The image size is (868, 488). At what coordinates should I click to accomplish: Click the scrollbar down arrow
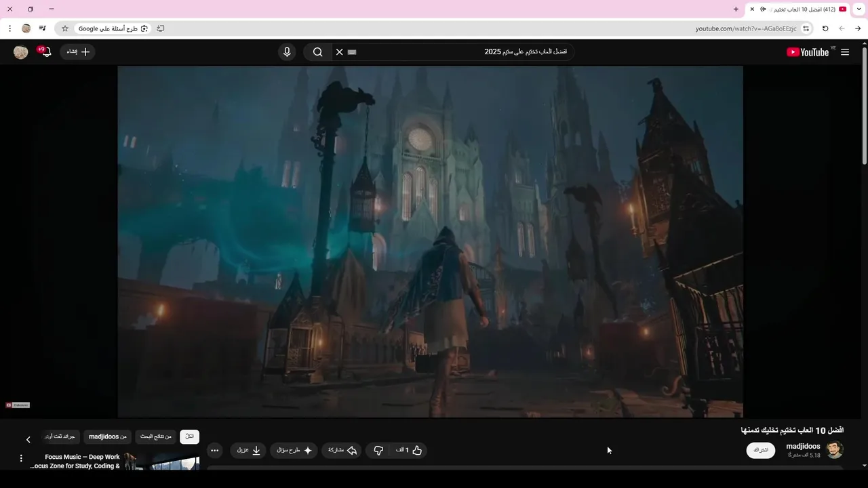pyautogui.click(x=865, y=466)
